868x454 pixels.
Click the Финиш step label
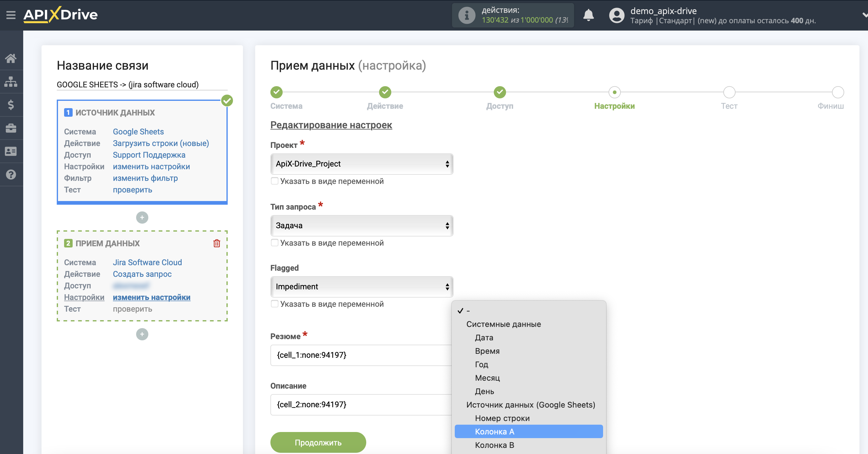pos(830,106)
